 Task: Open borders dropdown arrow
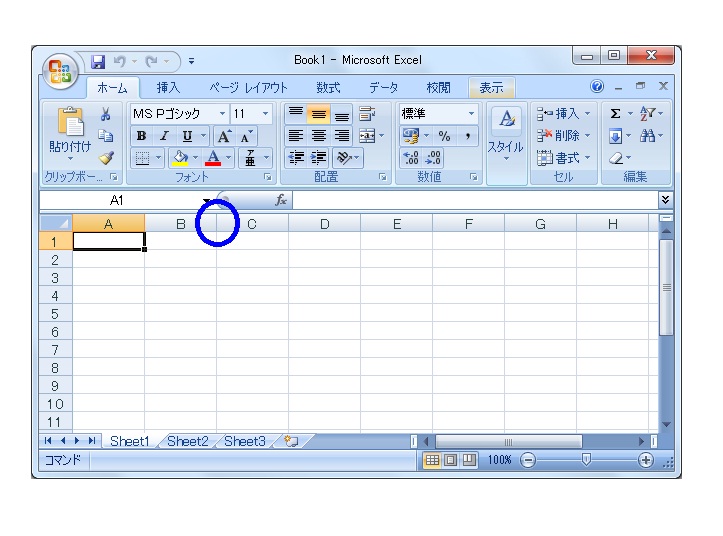(x=159, y=158)
